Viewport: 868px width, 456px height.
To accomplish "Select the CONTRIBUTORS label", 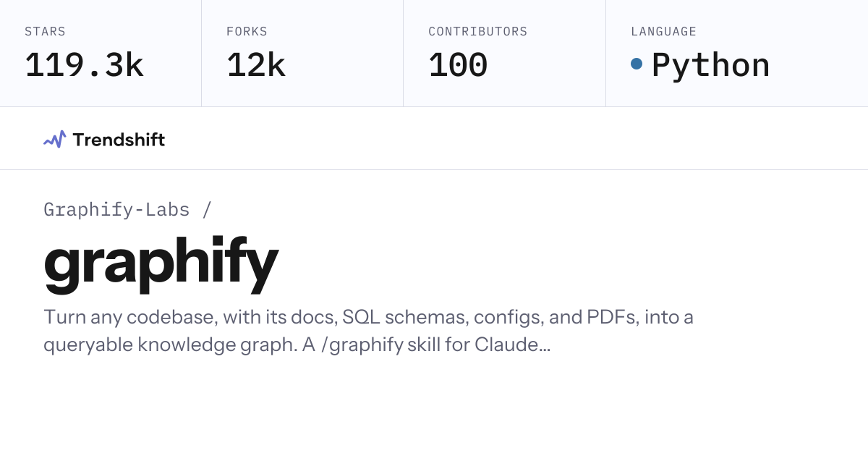I will tap(478, 32).
